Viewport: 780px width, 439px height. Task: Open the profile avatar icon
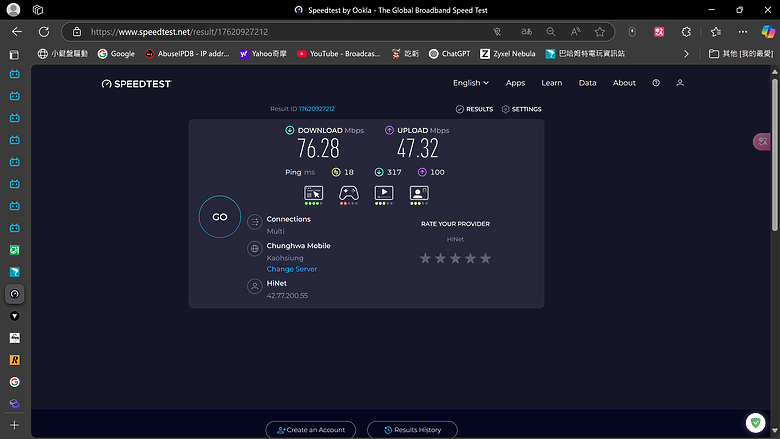[x=13, y=9]
